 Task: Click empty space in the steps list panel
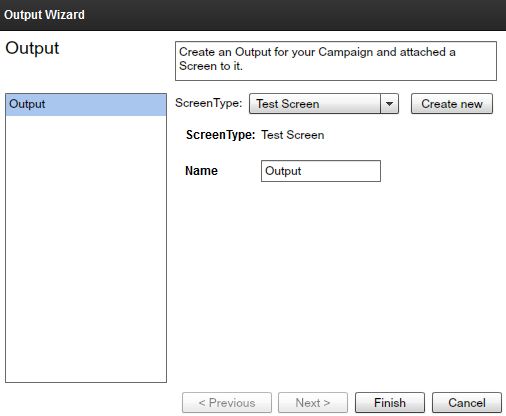(x=86, y=247)
